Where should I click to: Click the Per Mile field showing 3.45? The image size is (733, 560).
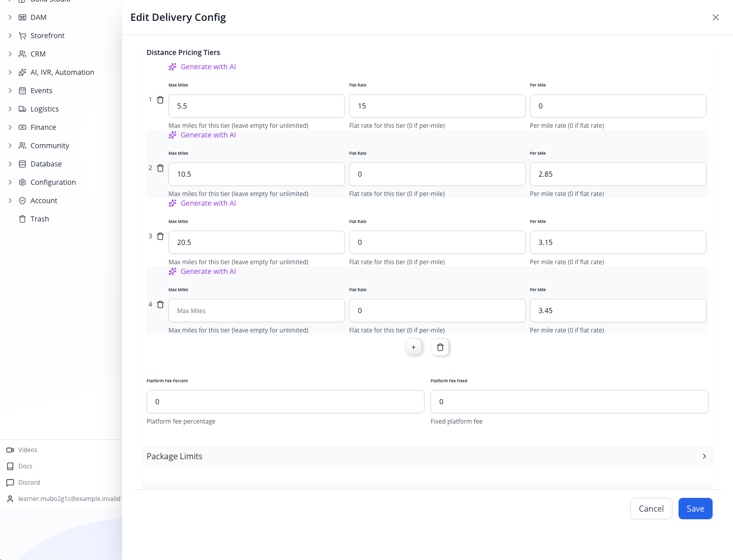point(618,311)
